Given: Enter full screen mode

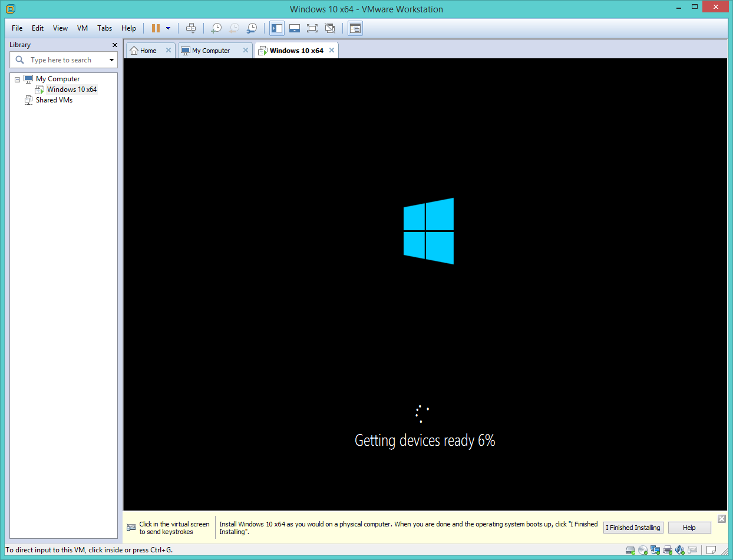Looking at the screenshot, I should coord(312,28).
